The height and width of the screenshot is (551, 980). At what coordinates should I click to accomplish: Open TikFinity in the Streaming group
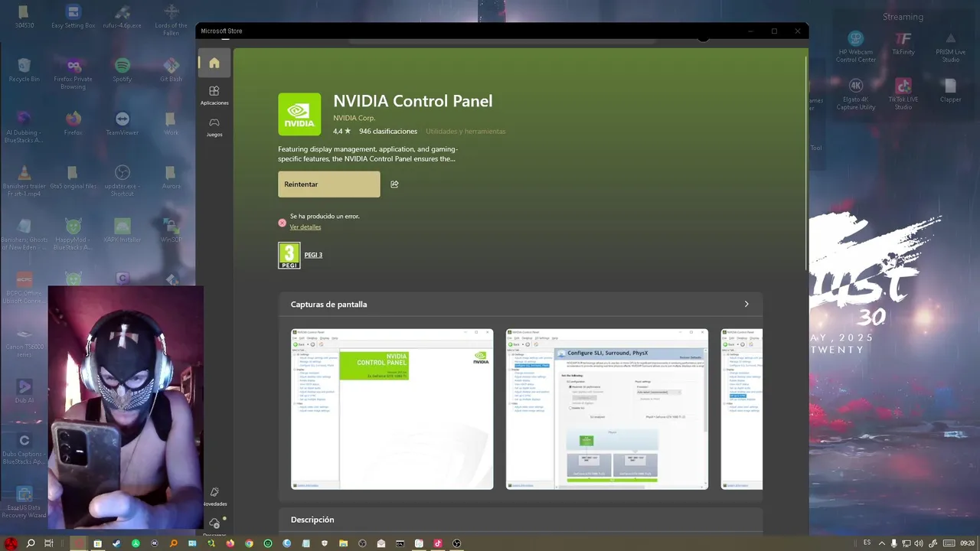point(903,43)
